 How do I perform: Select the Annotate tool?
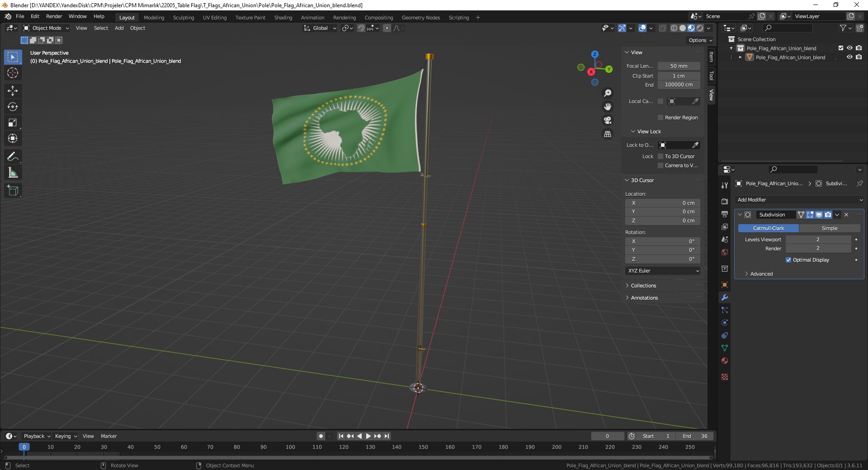13,157
